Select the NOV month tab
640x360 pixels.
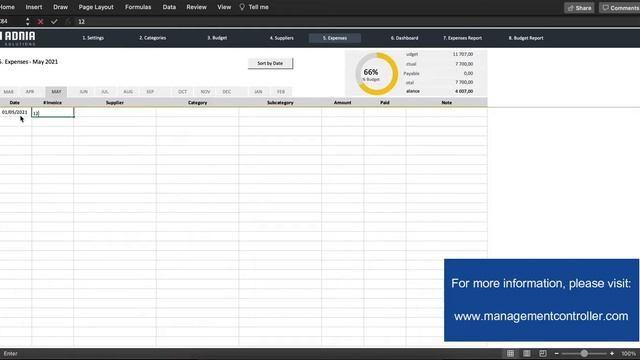pyautogui.click(x=205, y=92)
